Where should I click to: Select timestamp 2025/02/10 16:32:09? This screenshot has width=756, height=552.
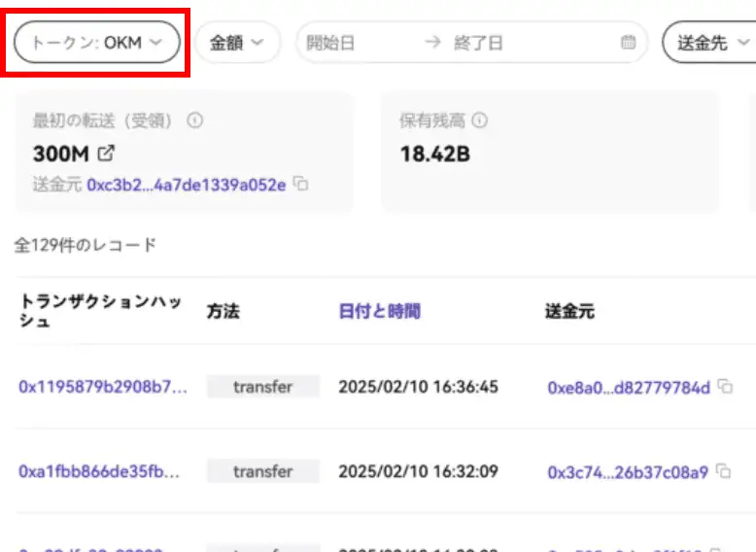click(418, 471)
